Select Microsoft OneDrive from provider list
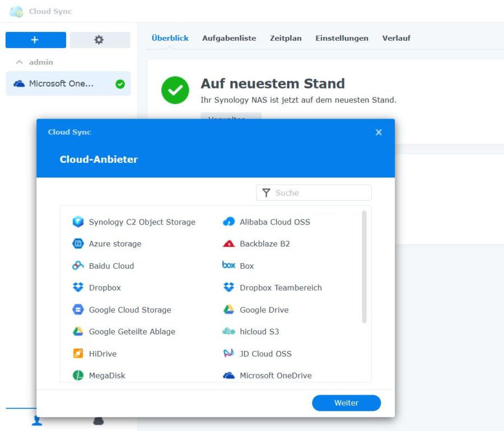The height and width of the screenshot is (431, 504). click(229, 375)
